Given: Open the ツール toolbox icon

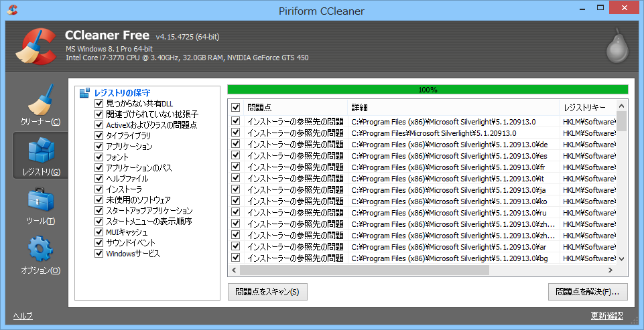Looking at the screenshot, I should (x=41, y=199).
